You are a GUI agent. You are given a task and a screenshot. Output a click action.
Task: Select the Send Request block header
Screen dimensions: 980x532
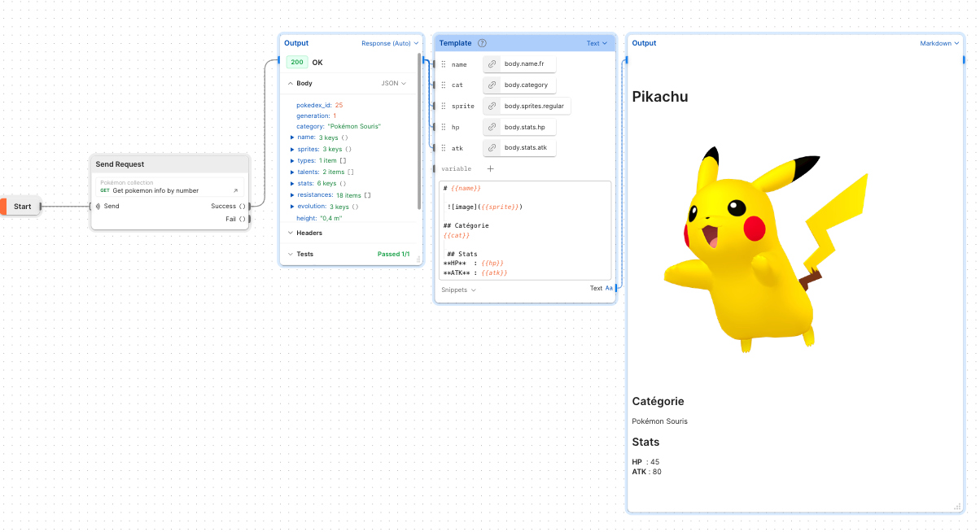click(169, 164)
